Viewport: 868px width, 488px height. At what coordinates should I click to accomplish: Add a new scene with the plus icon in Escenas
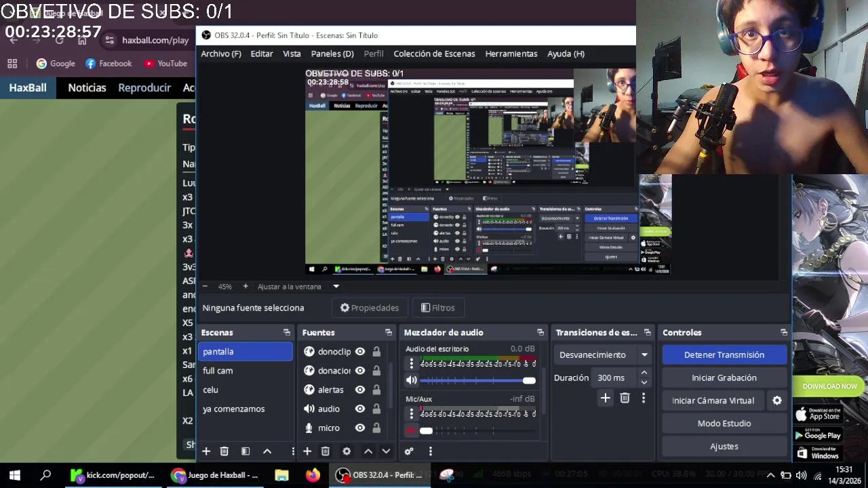coord(206,451)
